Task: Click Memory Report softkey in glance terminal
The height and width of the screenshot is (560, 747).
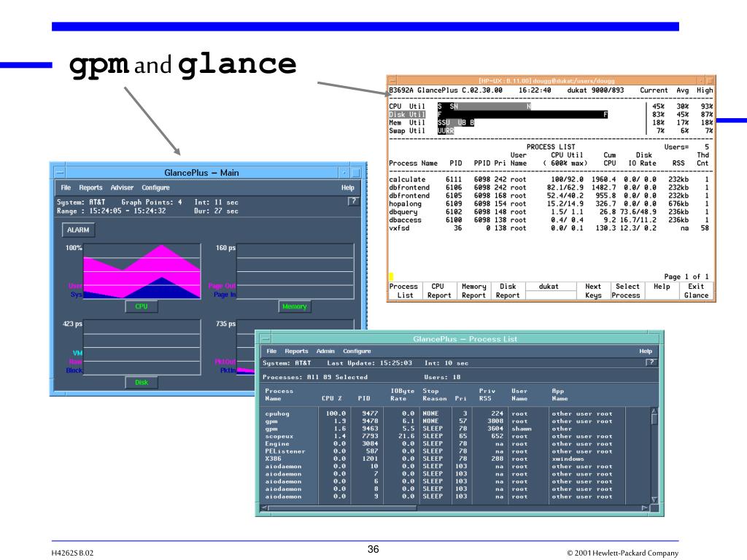Action: [x=473, y=291]
